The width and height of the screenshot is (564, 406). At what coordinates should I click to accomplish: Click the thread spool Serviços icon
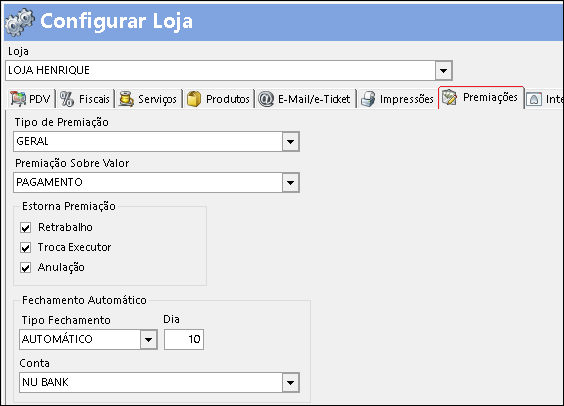click(x=126, y=99)
